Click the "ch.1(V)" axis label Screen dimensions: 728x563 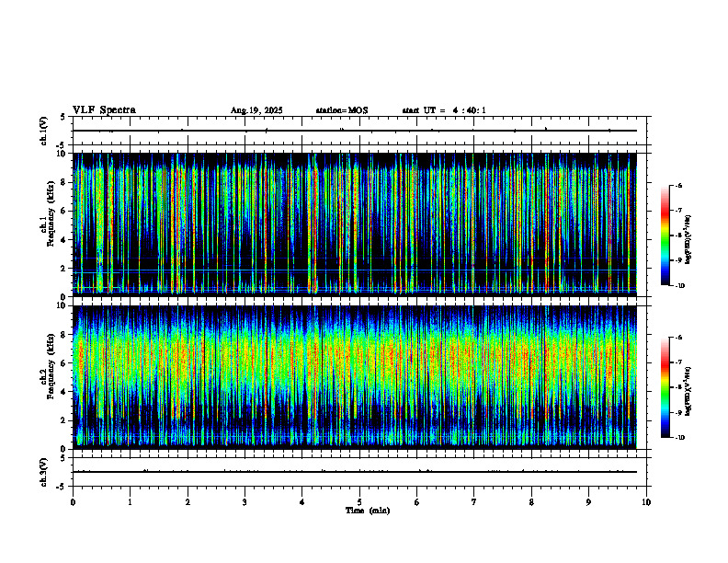point(44,131)
